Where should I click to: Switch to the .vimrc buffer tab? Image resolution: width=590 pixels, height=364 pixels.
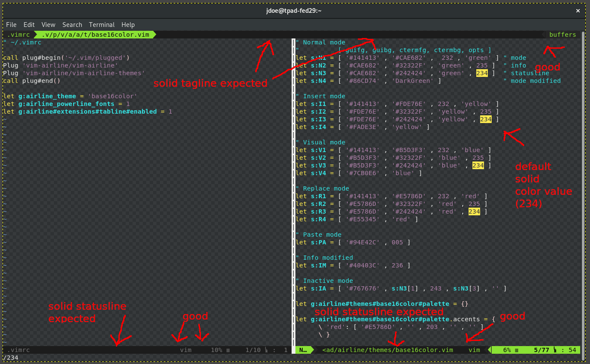18,35
